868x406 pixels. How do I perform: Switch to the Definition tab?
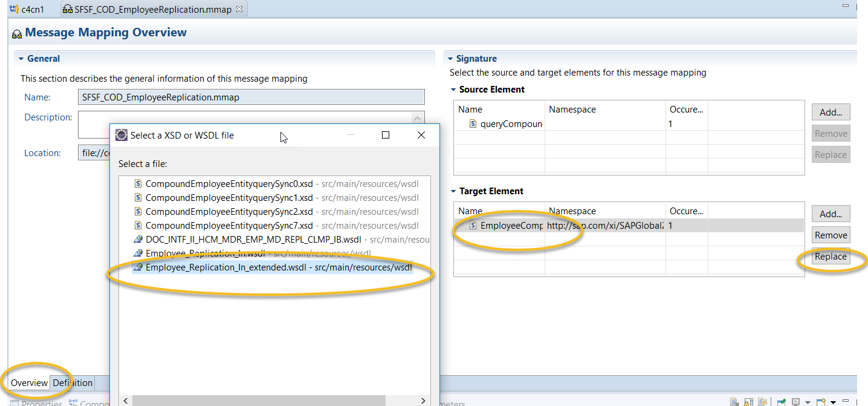click(x=71, y=382)
